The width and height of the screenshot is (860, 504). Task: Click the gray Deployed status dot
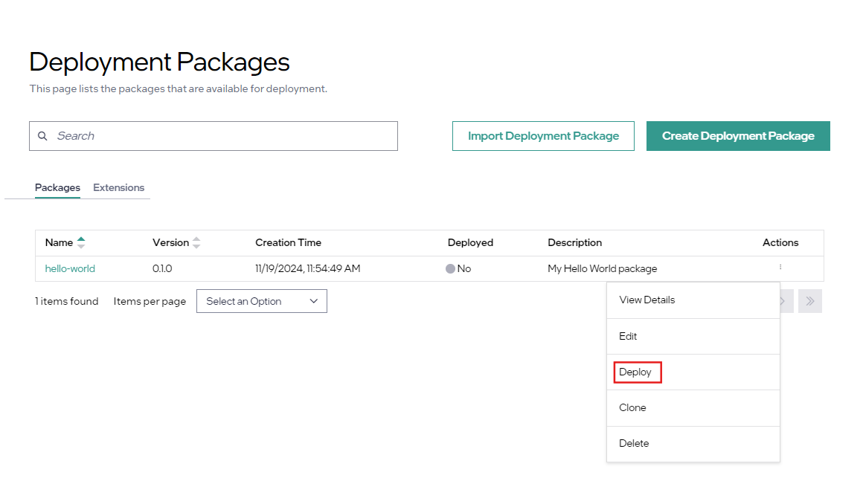450,269
